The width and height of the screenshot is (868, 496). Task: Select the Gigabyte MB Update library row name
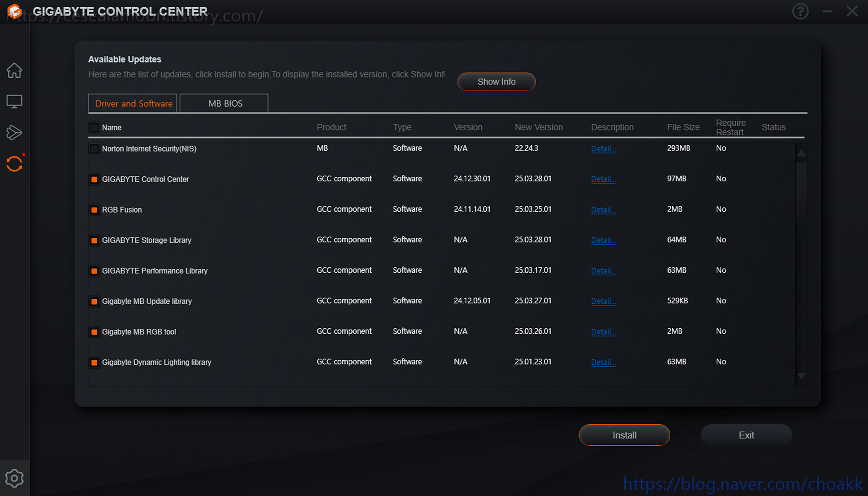pyautogui.click(x=146, y=302)
